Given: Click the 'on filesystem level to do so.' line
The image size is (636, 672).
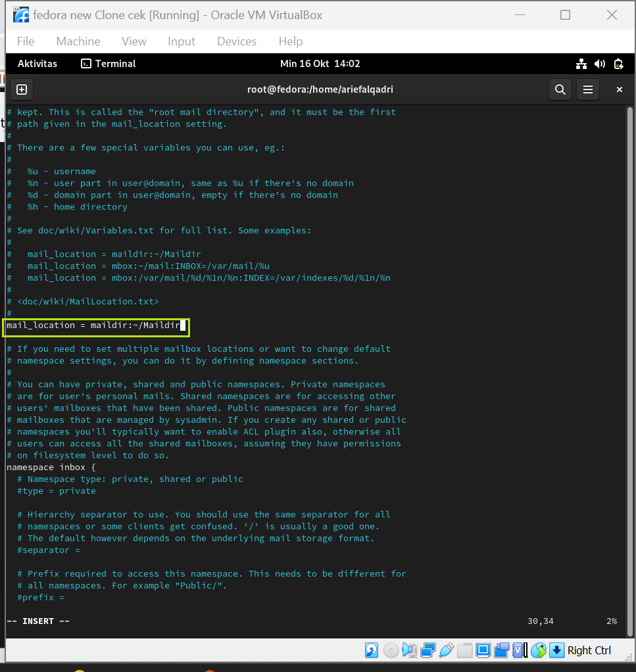Looking at the screenshot, I should [88, 455].
